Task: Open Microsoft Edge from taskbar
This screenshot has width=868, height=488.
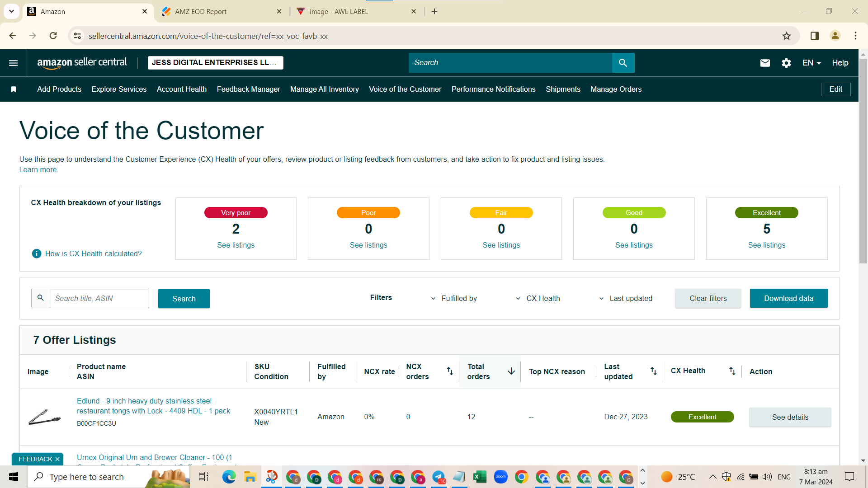Action: click(229, 477)
